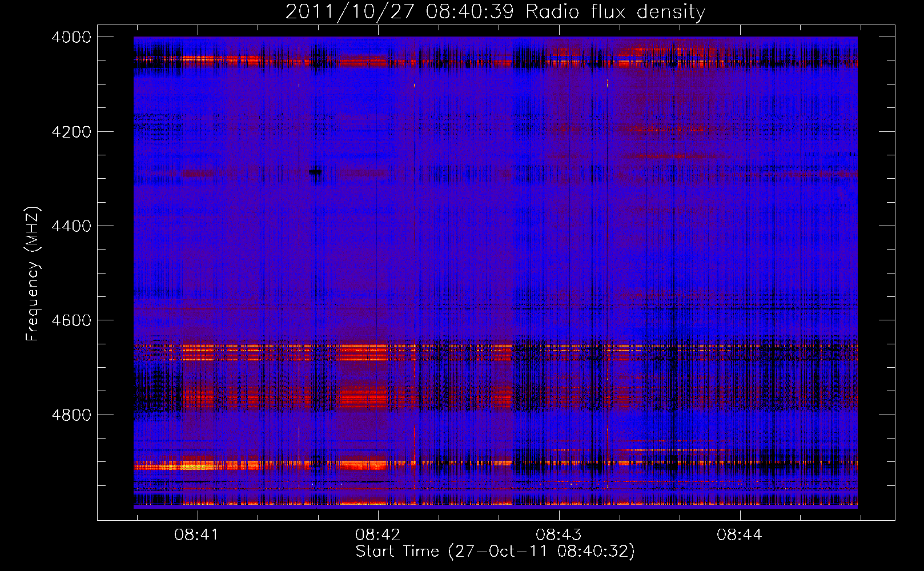
Task: Click the '4000' frequency axis label
Action: click(71, 37)
